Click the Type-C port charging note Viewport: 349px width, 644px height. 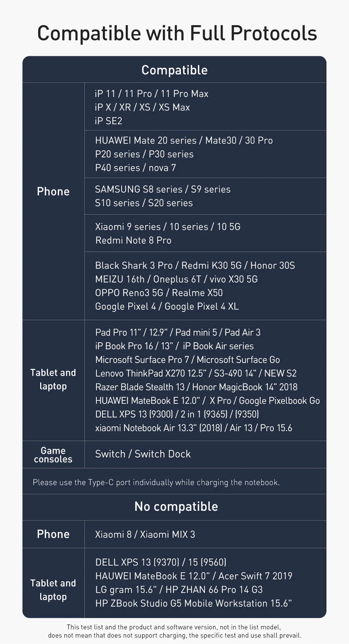156,482
